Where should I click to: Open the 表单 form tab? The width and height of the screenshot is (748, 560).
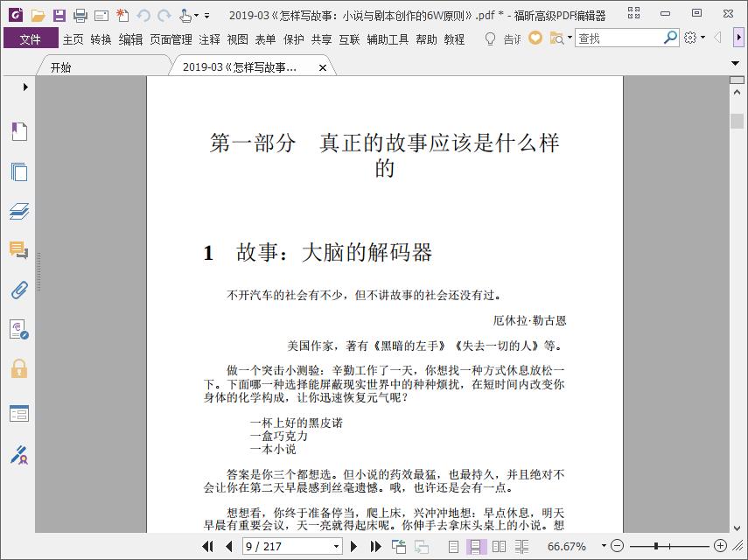(265, 39)
